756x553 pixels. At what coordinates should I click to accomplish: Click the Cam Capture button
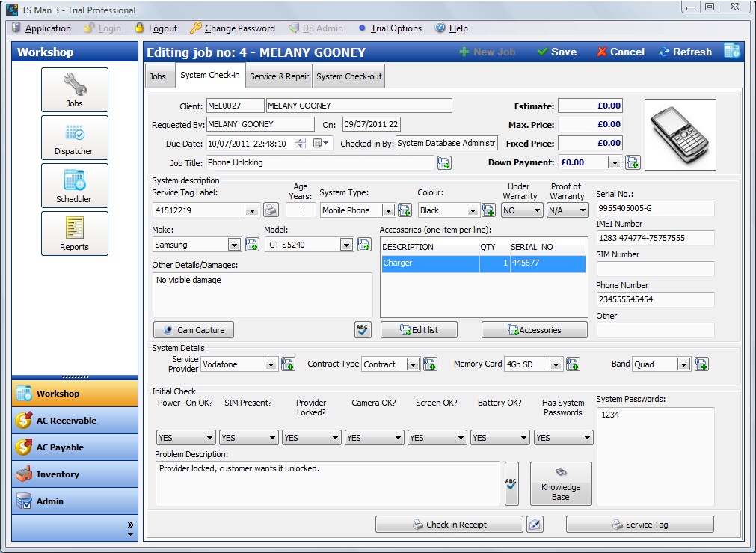click(194, 330)
